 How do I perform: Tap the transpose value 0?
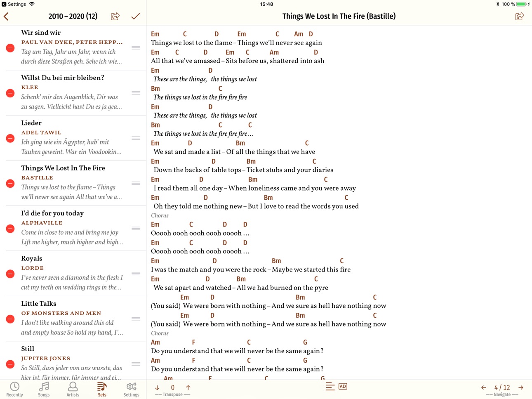point(173,387)
